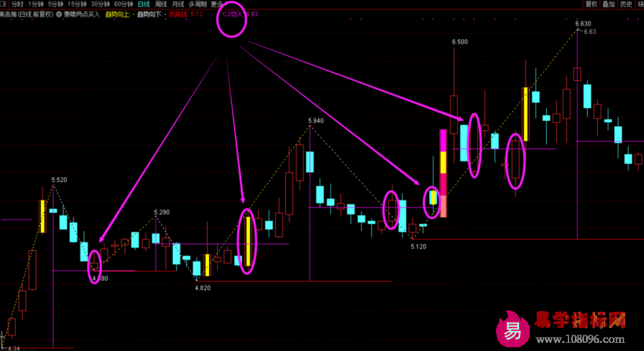The height and width of the screenshot is (351, 644).
Task: Select the 60分钟 period tab
Action: point(124,4)
